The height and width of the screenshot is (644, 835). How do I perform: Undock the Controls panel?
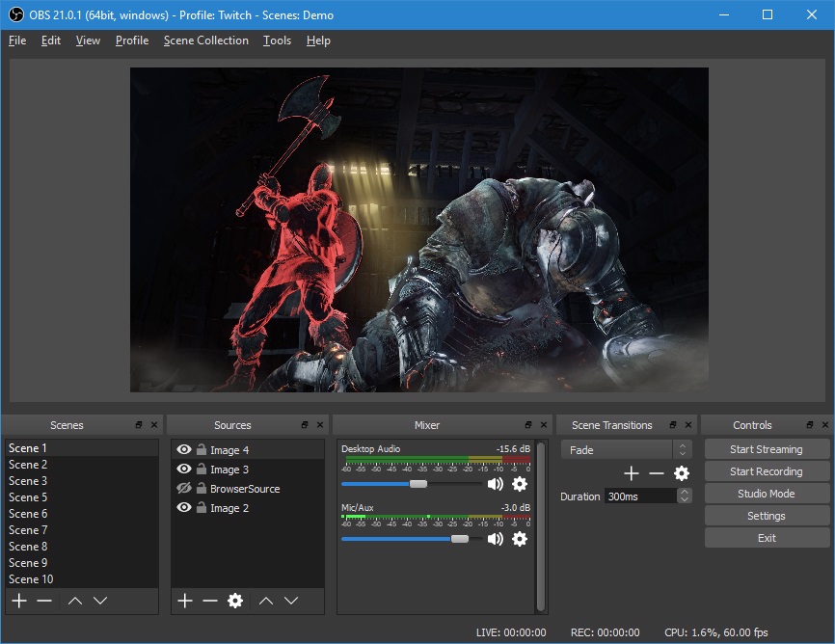tap(809, 424)
